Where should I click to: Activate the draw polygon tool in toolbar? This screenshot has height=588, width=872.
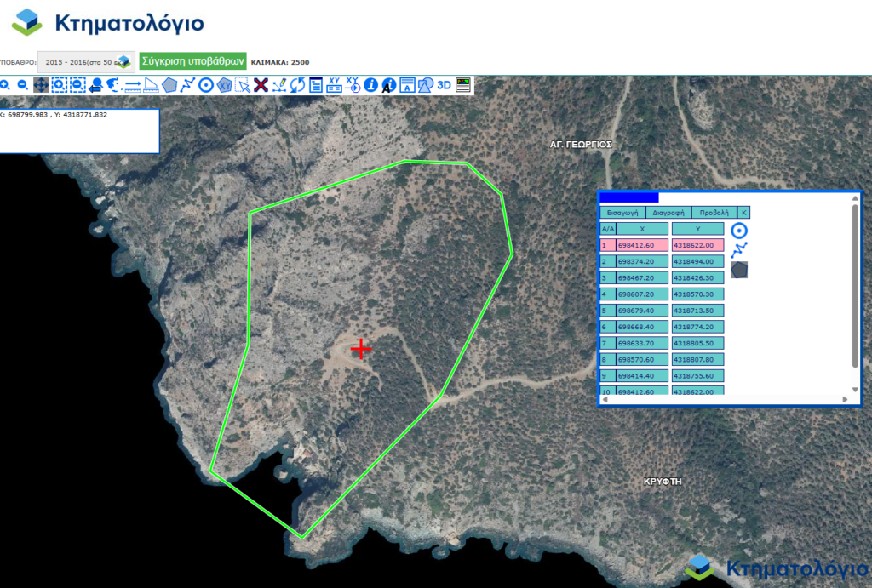point(170,85)
